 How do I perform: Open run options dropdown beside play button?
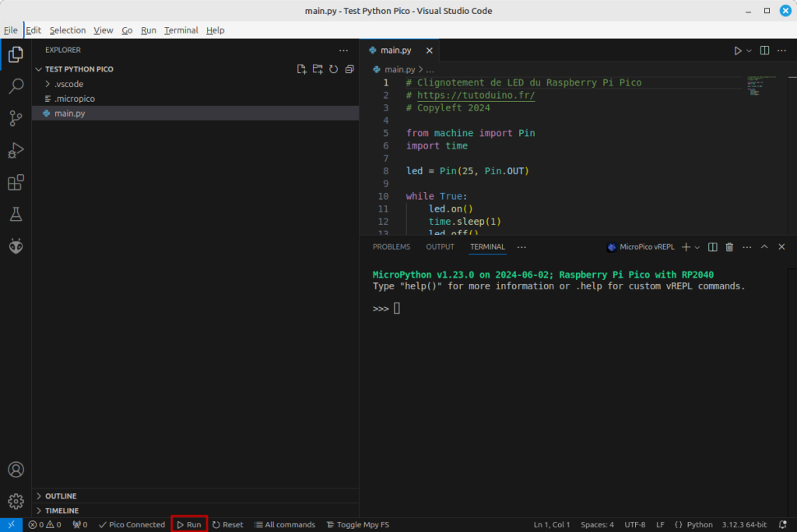[x=749, y=51]
